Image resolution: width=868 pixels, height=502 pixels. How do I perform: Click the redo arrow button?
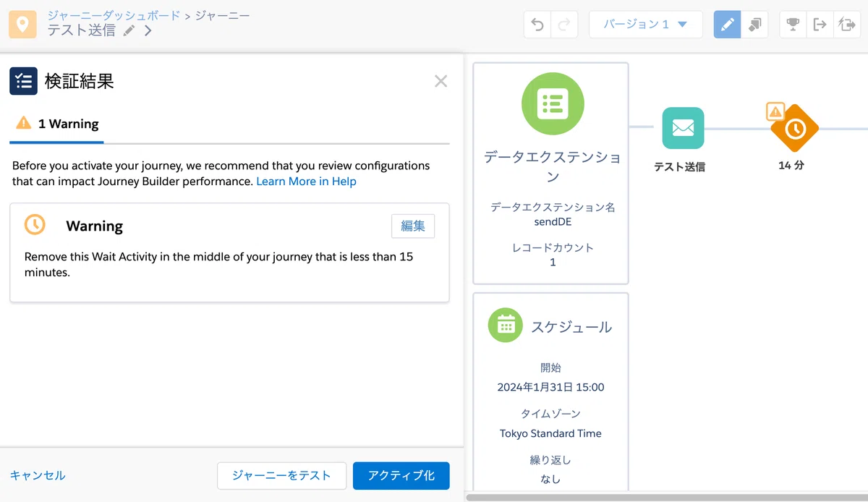[x=565, y=25]
